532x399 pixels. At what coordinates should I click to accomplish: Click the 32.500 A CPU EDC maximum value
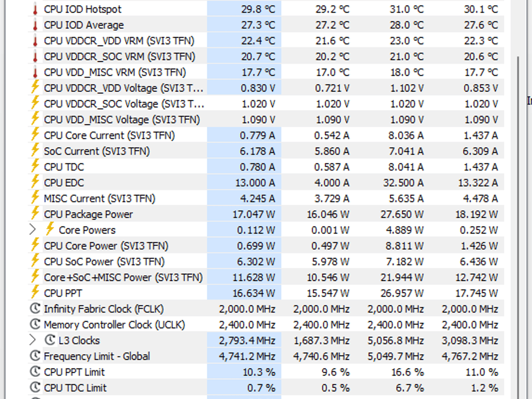[404, 183]
